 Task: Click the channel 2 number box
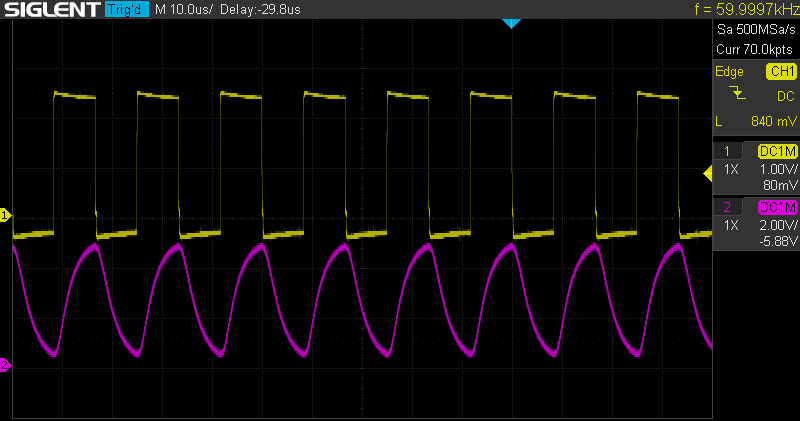pyautogui.click(x=727, y=207)
